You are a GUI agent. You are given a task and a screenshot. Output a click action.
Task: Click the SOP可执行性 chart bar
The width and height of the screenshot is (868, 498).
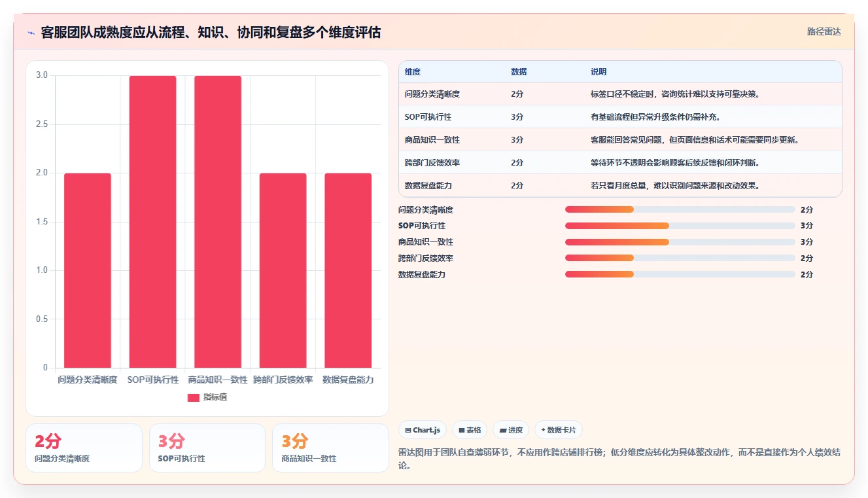point(152,222)
